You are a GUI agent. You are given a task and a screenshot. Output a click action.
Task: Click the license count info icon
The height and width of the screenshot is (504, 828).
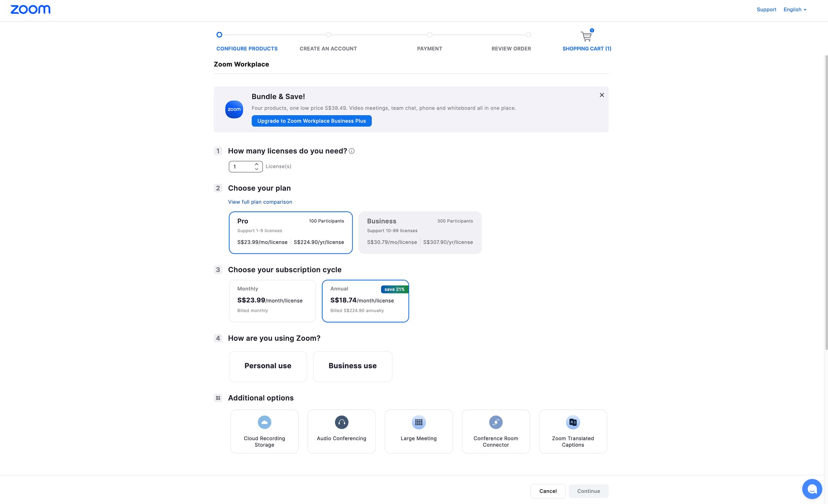coord(351,151)
